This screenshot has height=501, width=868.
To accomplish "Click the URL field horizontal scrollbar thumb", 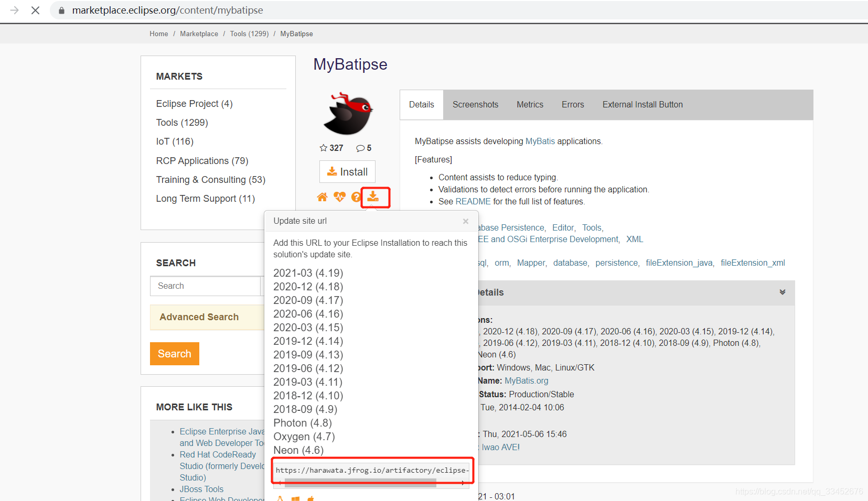I will [x=360, y=483].
